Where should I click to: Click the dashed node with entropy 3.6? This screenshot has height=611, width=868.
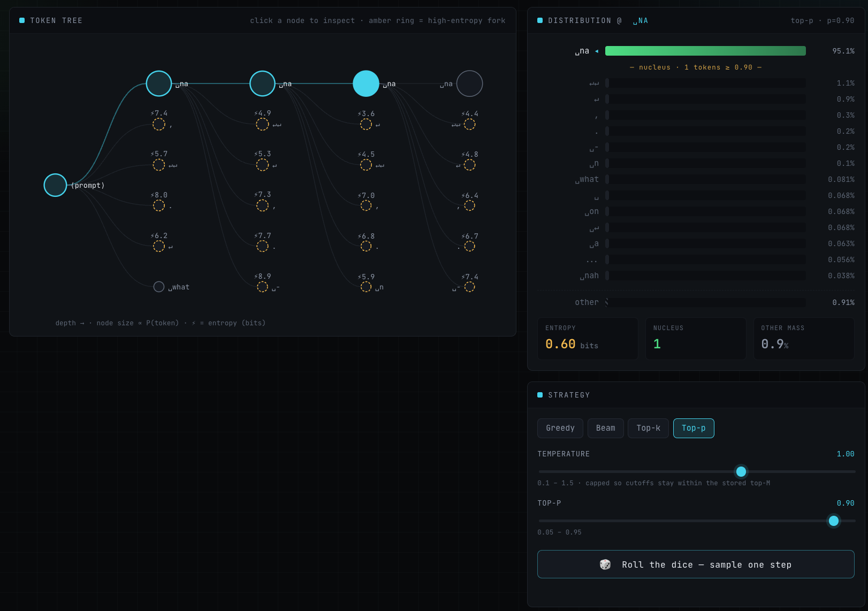[366, 124]
